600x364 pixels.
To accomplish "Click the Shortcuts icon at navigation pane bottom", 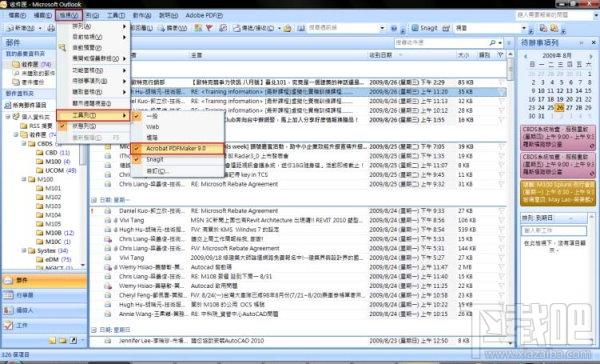I will pyautogui.click(x=73, y=340).
